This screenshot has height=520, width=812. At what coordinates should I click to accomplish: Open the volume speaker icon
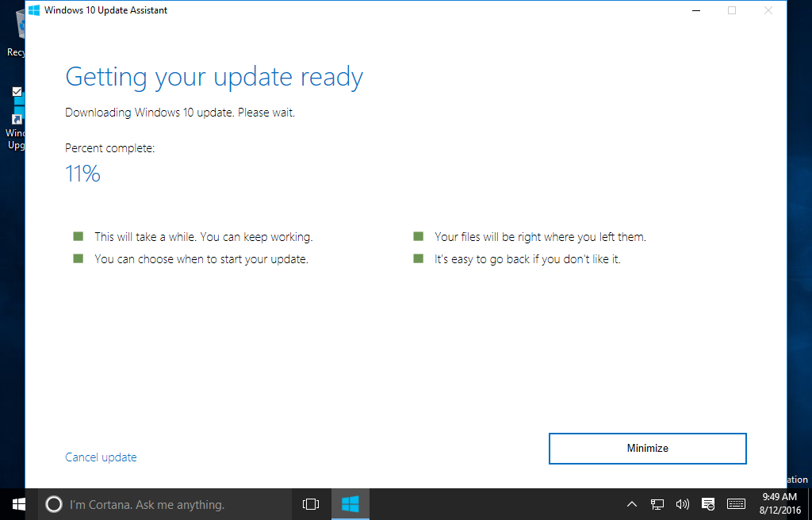coord(683,504)
